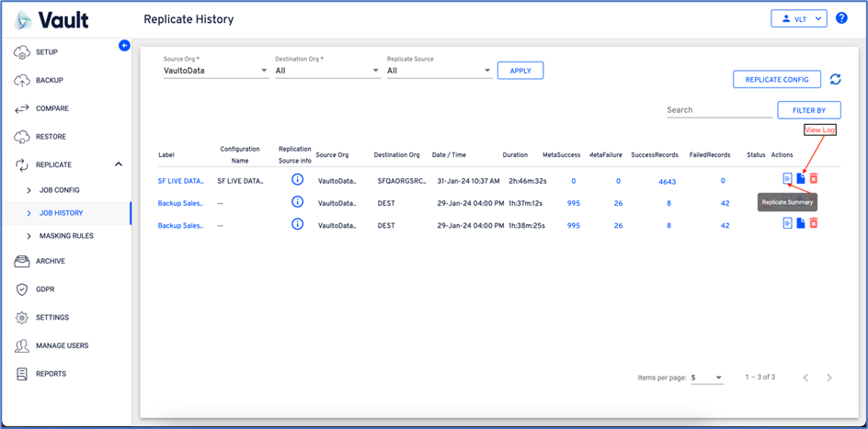Delete the SF LIVE DATA job entry

814,178
